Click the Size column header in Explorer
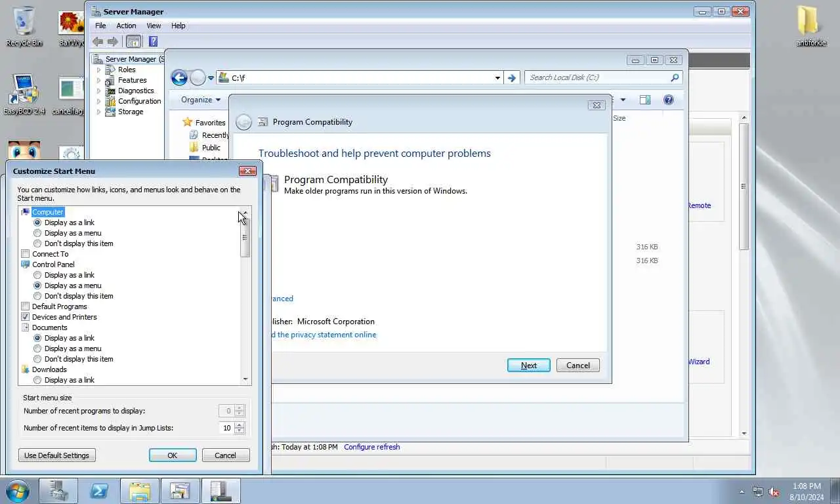 619,118
